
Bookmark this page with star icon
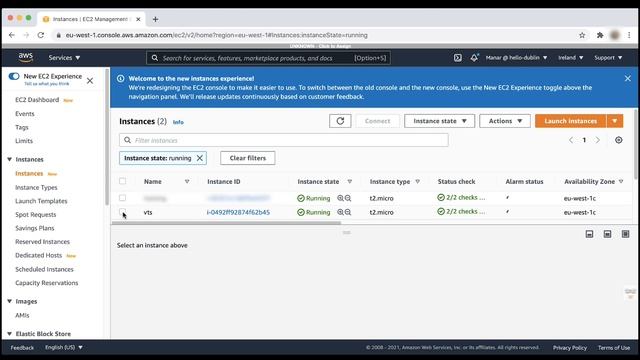pyautogui.click(x=582, y=35)
